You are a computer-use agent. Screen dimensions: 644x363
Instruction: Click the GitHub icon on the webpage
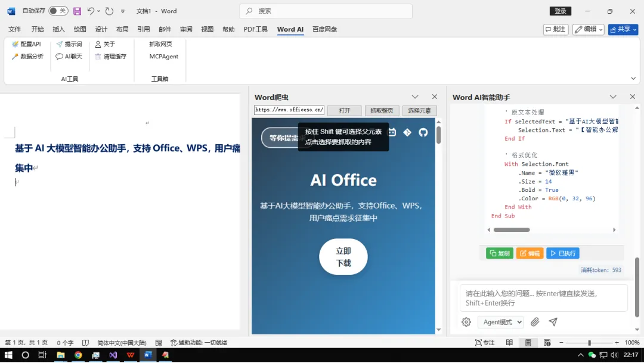[423, 132]
